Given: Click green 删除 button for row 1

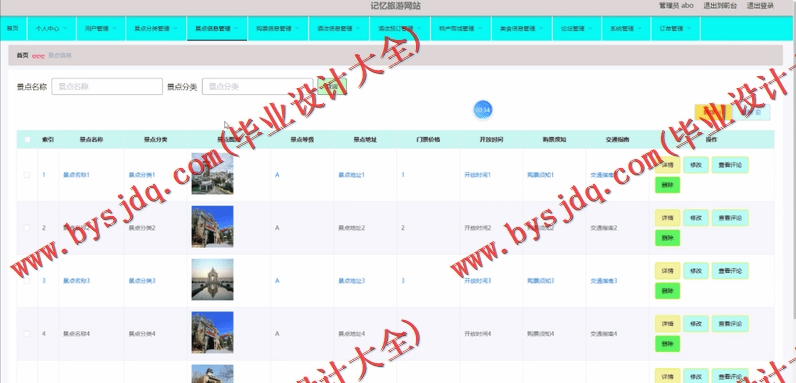Looking at the screenshot, I should click(x=667, y=185).
